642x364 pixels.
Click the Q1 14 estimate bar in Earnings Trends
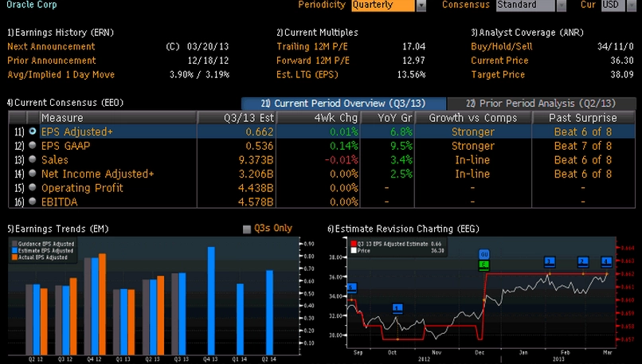pyautogui.click(x=240, y=319)
